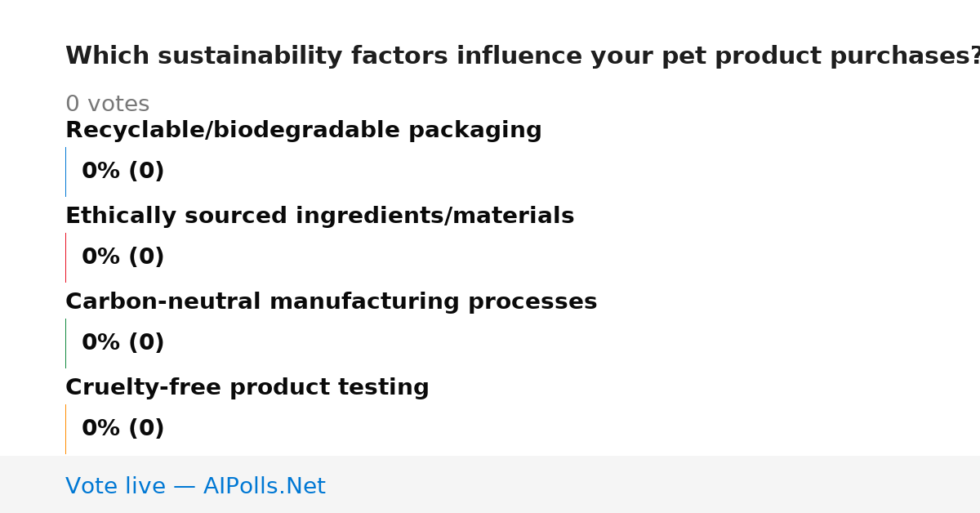Click the 0% (0) result under Carbon-neutral
The height and width of the screenshot is (513, 980).
(x=123, y=343)
